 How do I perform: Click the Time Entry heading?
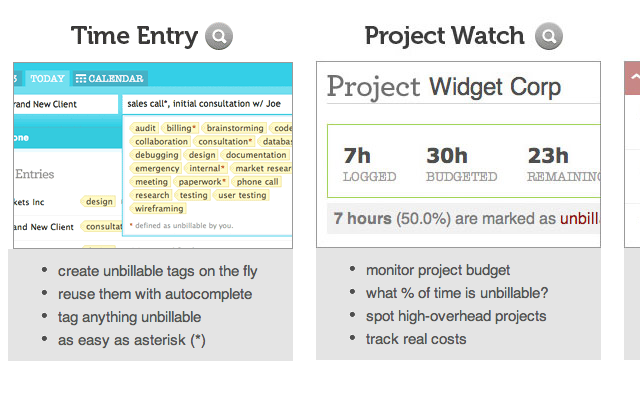[134, 37]
